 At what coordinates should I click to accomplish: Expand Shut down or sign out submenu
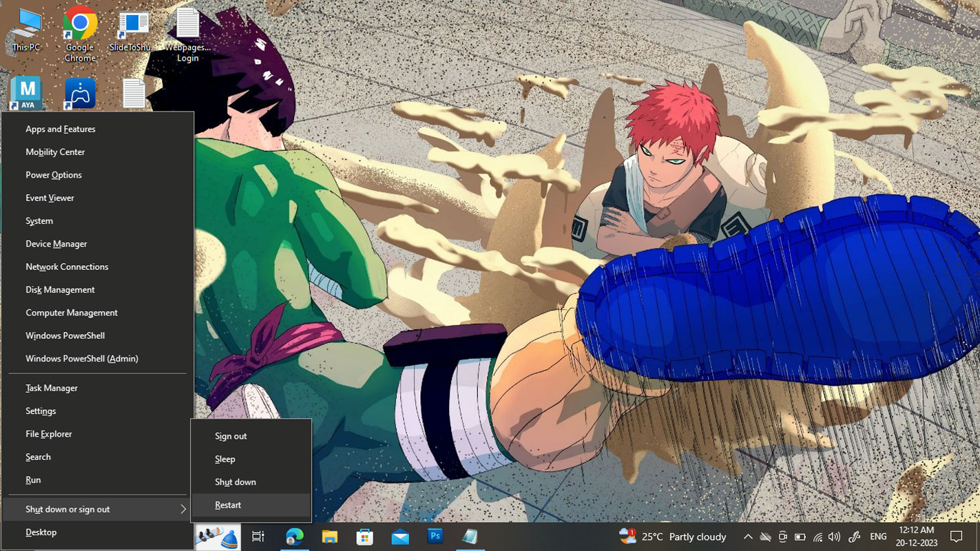click(x=98, y=509)
